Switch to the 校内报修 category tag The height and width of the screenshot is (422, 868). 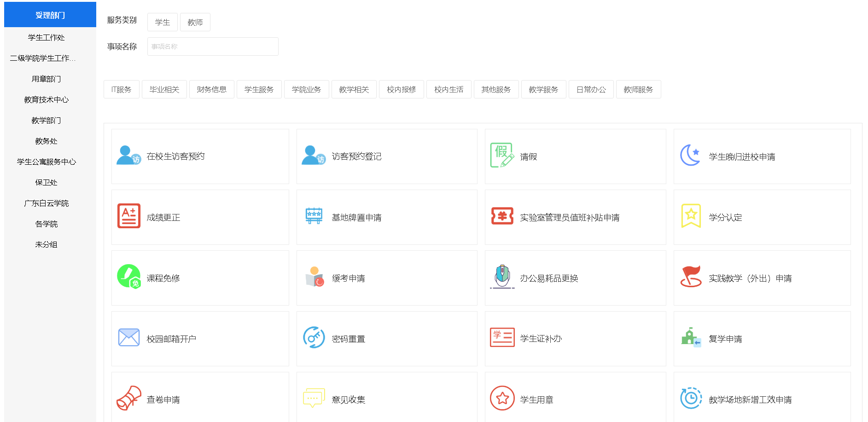pos(401,89)
